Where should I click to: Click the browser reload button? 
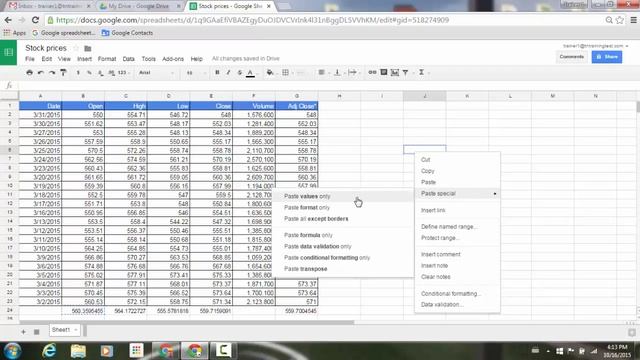36,20
